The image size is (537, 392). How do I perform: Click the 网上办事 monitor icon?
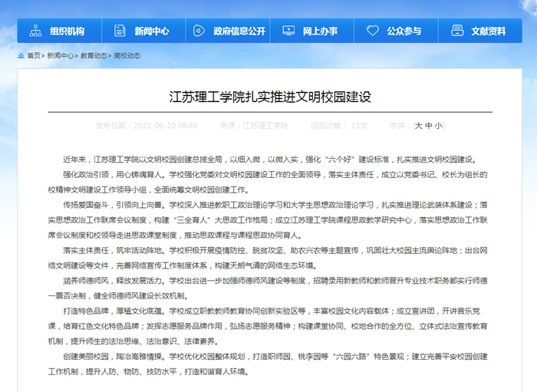[288, 31]
